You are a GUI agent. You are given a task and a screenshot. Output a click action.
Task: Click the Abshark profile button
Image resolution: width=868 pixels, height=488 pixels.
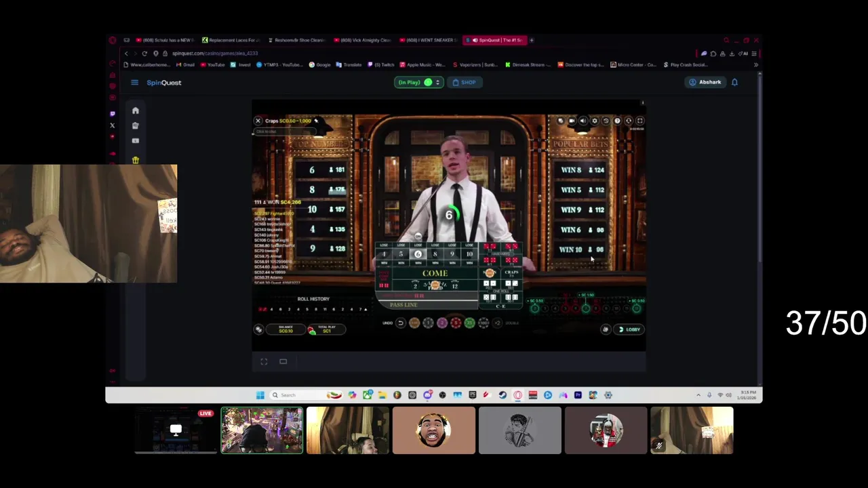705,82
